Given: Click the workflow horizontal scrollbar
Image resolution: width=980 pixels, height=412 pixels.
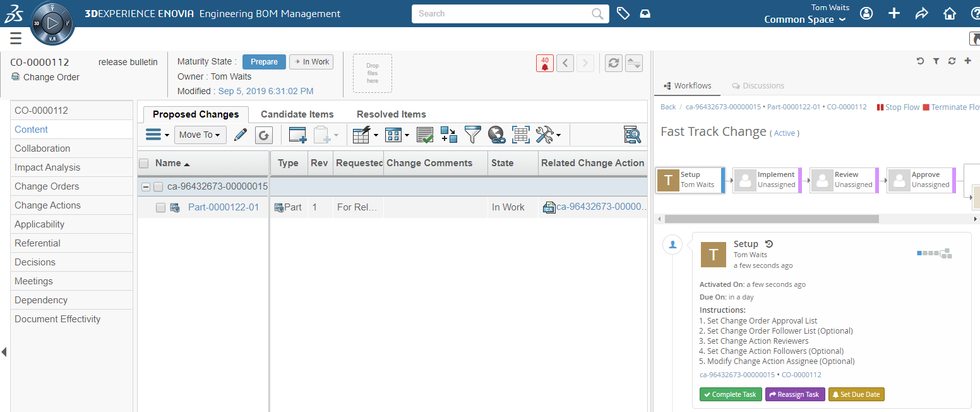Looking at the screenshot, I should pyautogui.click(x=771, y=219).
